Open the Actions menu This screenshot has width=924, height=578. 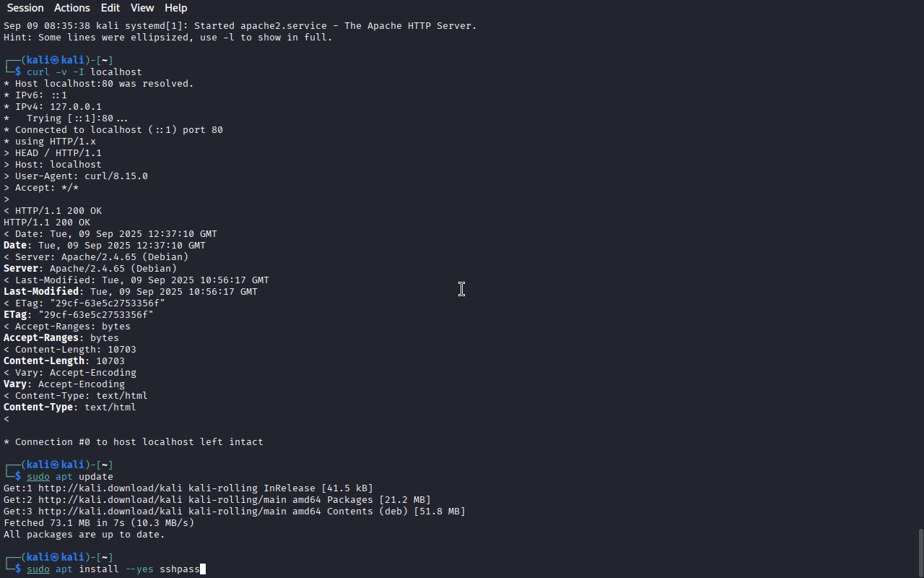(x=72, y=8)
